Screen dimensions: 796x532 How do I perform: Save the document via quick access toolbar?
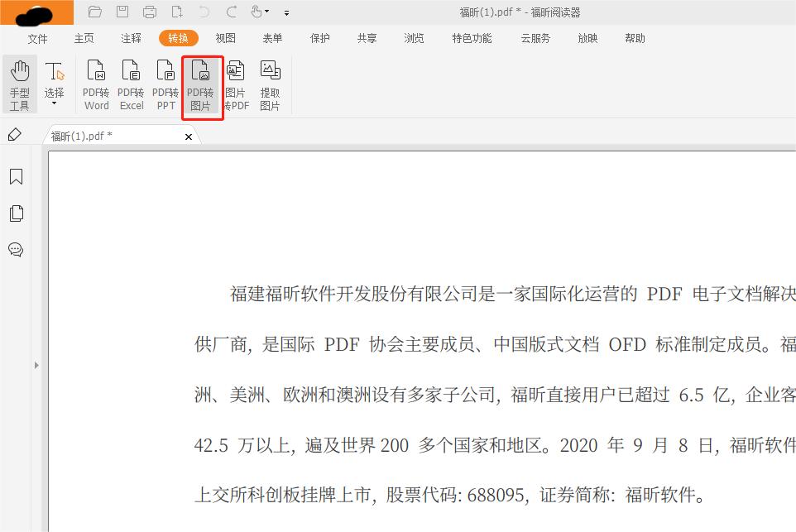click(x=122, y=12)
